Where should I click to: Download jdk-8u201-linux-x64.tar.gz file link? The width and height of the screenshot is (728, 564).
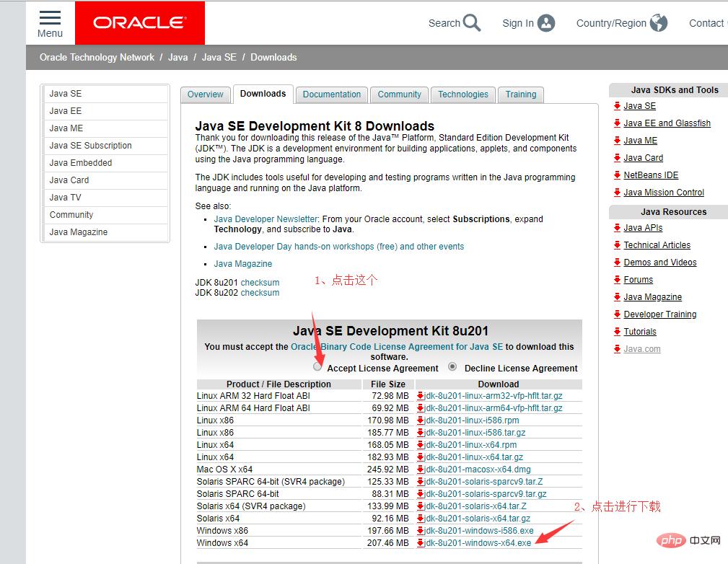coord(473,457)
